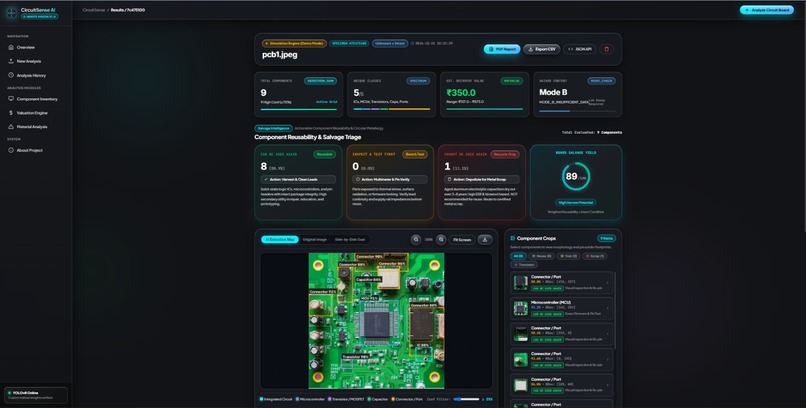The image size is (806, 408).
Task: Select the IC 88% detection label
Action: (423, 345)
